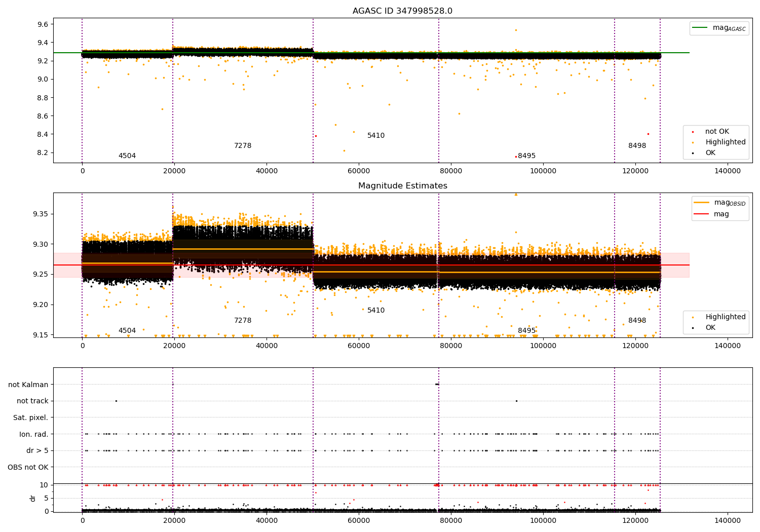Click the 'not OK' legend entry
Screen dimensions: 760x532
pos(716,132)
